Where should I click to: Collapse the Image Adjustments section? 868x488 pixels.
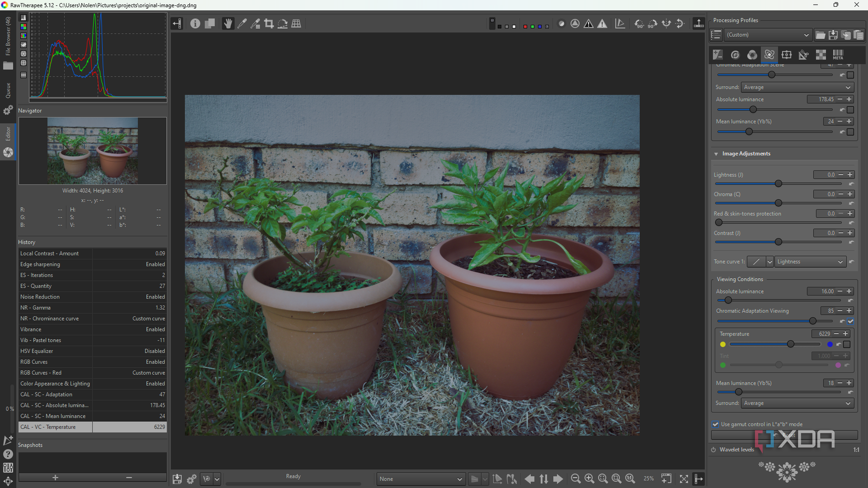pos(716,154)
